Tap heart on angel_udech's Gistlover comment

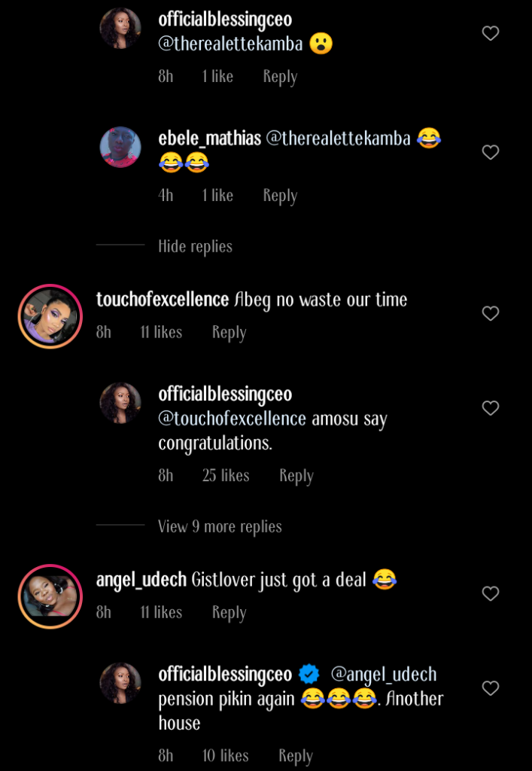[491, 594]
